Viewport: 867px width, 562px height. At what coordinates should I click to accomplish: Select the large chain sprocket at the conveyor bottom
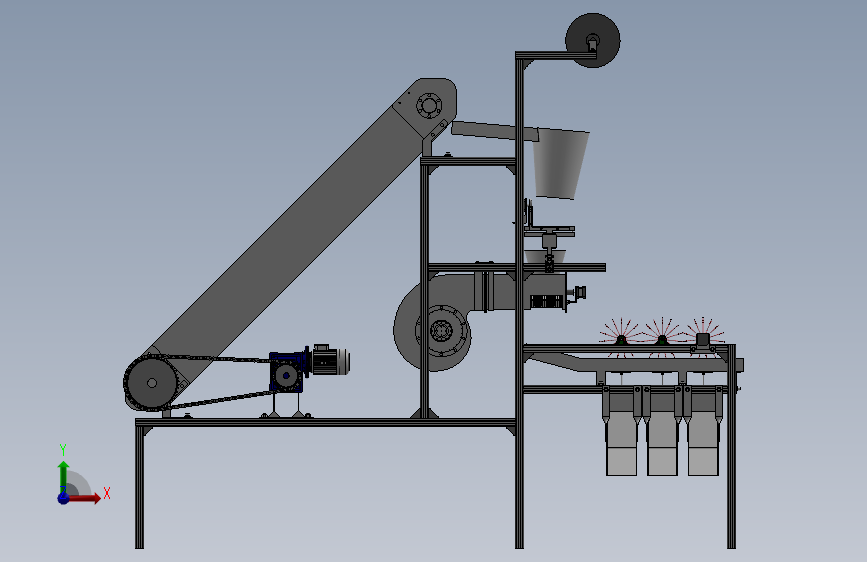click(x=151, y=383)
